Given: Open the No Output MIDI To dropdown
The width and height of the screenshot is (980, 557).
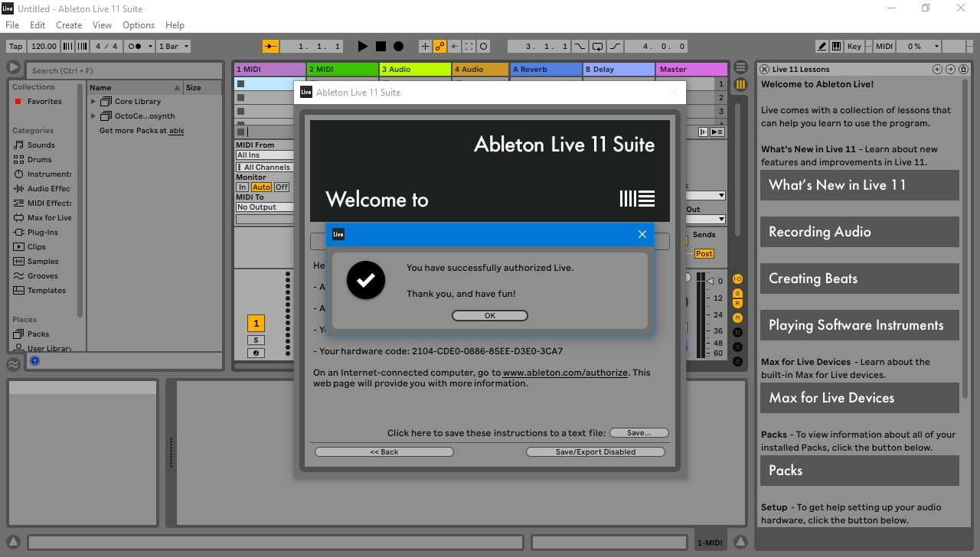Looking at the screenshot, I should point(265,207).
